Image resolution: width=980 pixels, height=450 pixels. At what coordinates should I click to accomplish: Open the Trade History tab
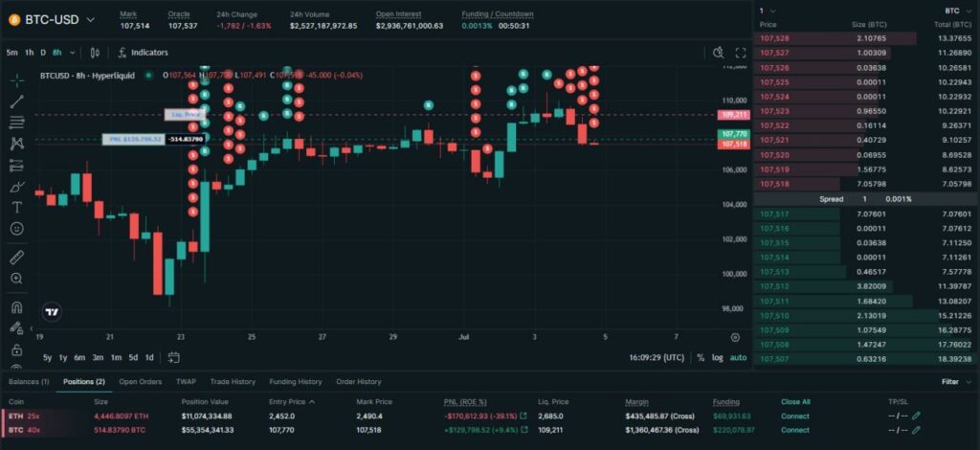(233, 381)
